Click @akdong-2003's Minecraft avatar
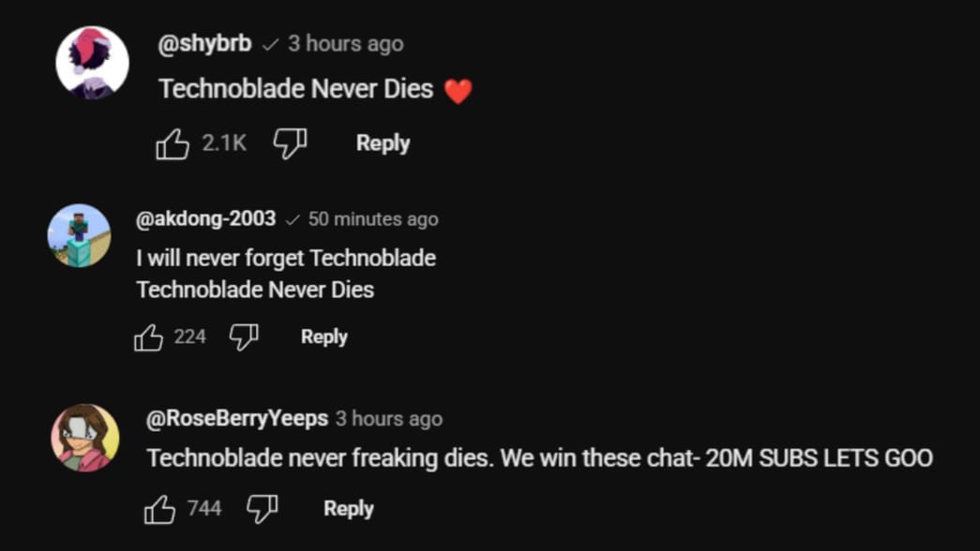The width and height of the screenshot is (980, 551). click(x=79, y=235)
